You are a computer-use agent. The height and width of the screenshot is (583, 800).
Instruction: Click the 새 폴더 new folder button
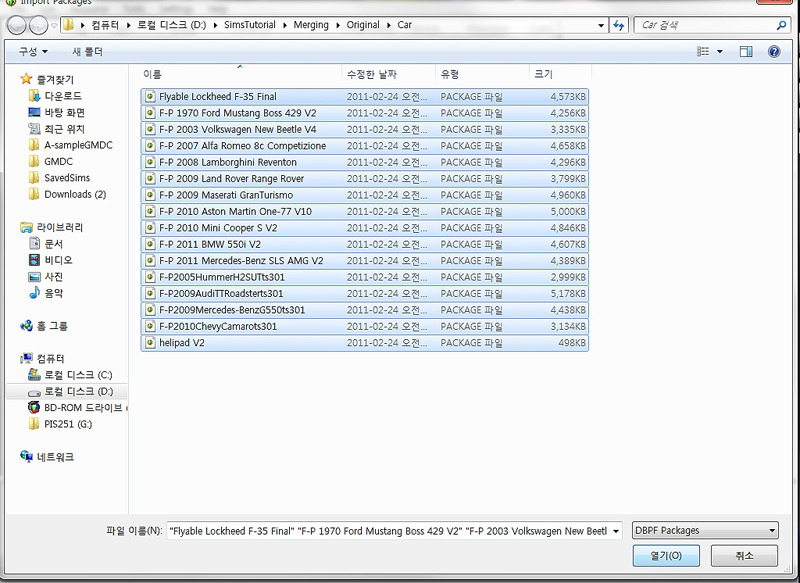pos(87,52)
